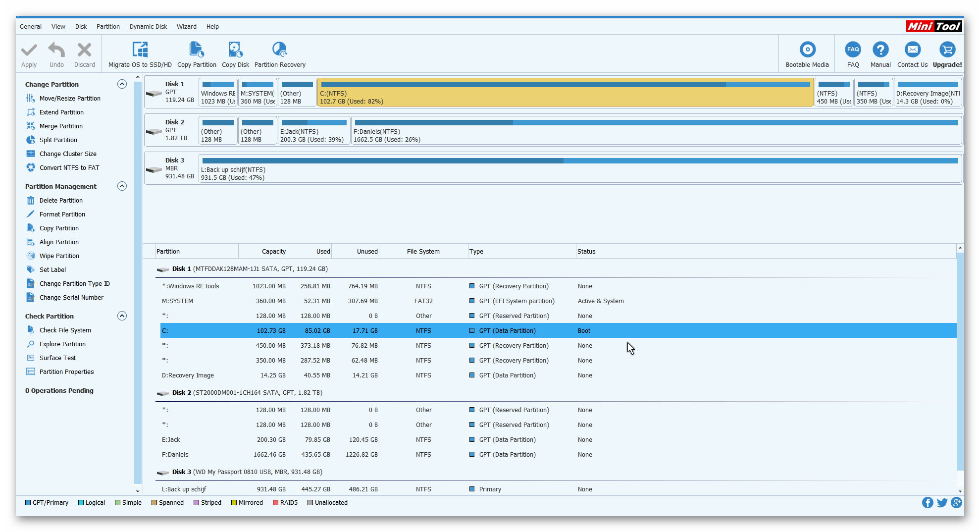The width and height of the screenshot is (980, 532).
Task: Click the Upgrade shopping cart icon
Action: (x=946, y=50)
